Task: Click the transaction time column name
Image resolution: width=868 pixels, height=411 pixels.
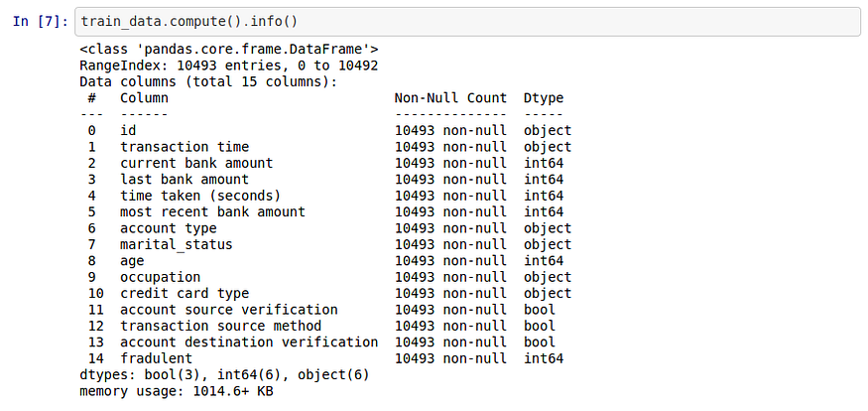Action: pyautogui.click(x=185, y=147)
